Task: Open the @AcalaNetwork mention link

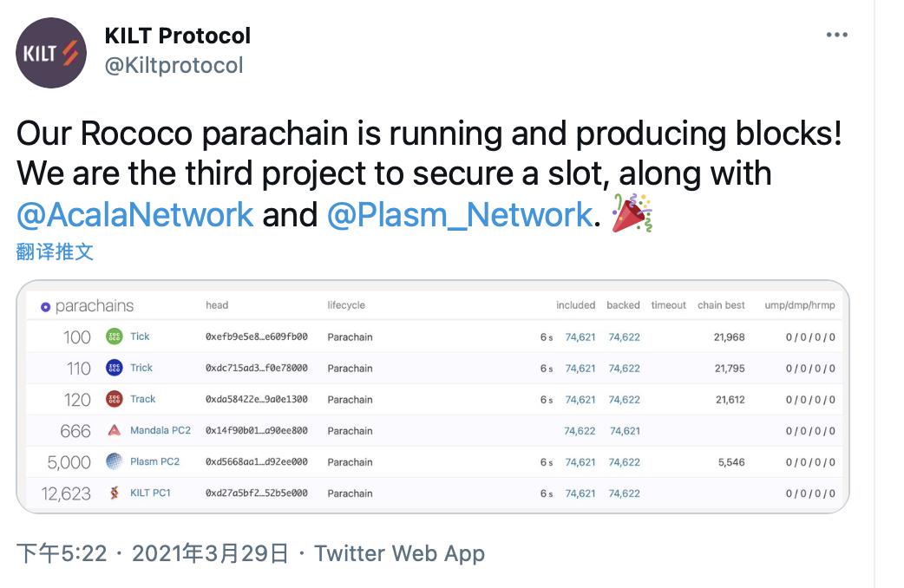Action: point(134,214)
